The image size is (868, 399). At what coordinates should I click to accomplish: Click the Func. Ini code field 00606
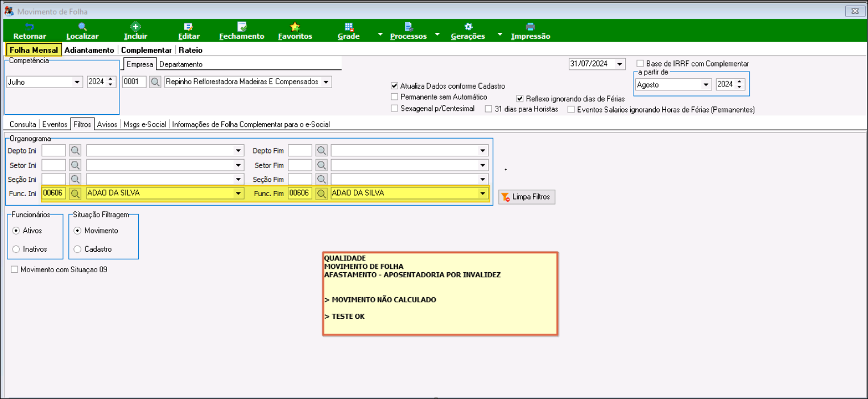coord(54,193)
